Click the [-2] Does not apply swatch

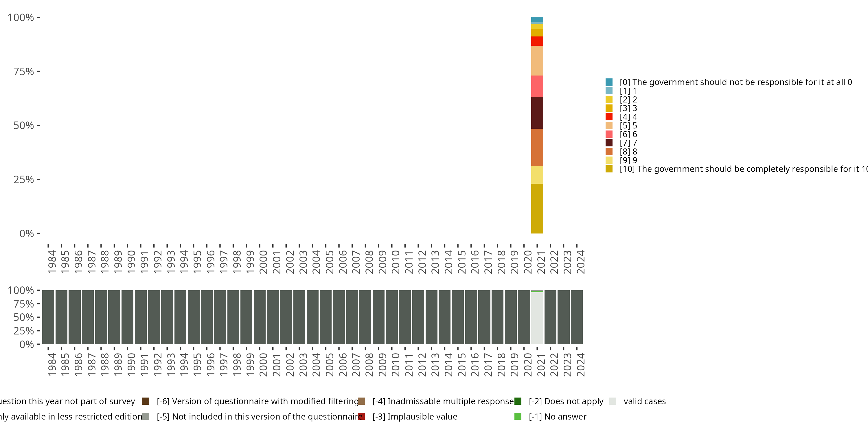[x=518, y=401]
